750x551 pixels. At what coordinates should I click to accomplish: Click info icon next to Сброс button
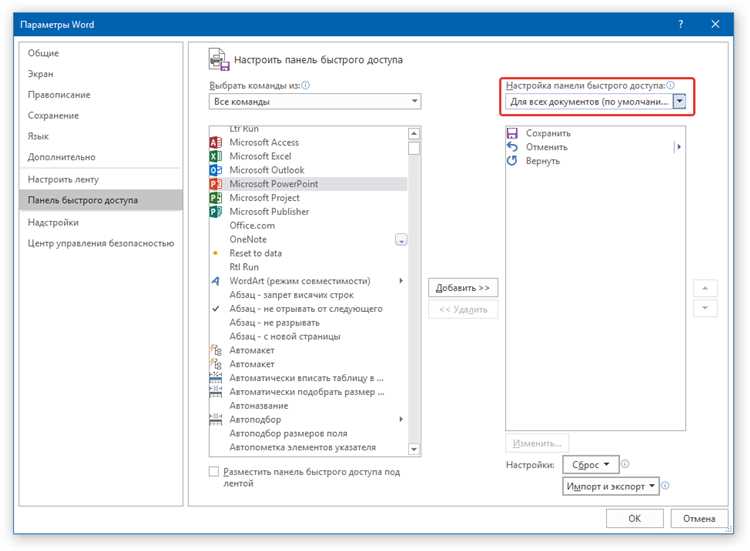(625, 464)
